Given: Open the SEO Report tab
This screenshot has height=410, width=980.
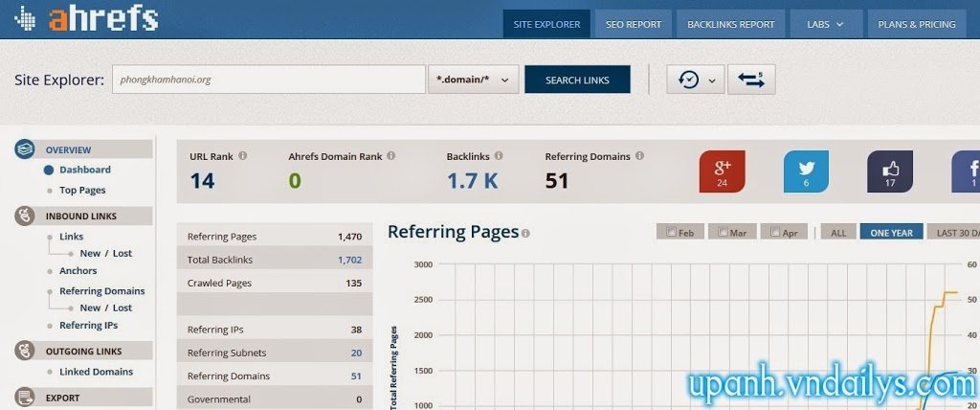Looking at the screenshot, I should (634, 24).
